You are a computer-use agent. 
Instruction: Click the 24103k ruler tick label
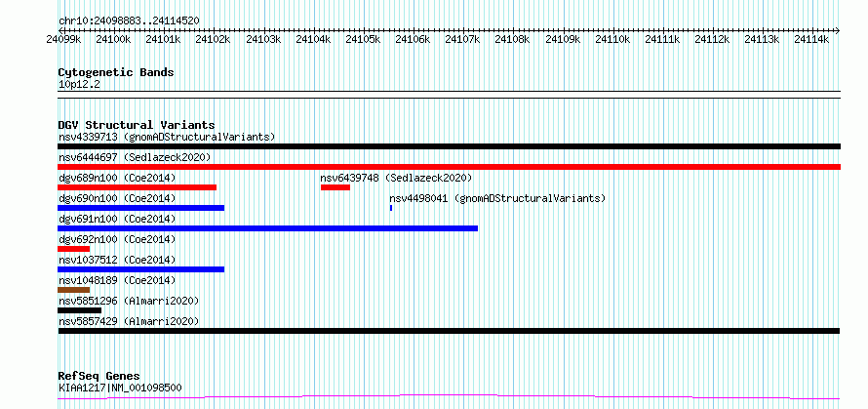pyautogui.click(x=263, y=39)
